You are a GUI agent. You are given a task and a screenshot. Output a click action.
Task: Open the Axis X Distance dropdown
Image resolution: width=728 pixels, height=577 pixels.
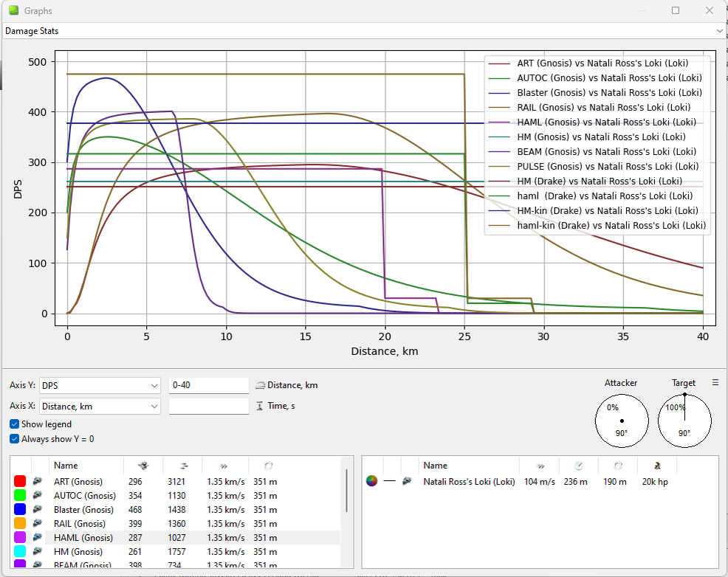(100, 407)
